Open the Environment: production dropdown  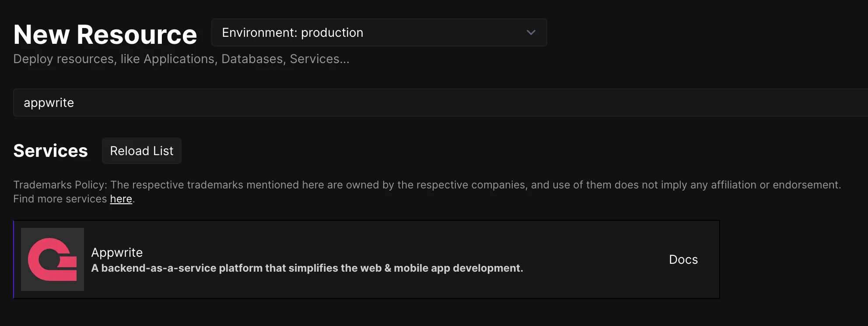coord(379,32)
